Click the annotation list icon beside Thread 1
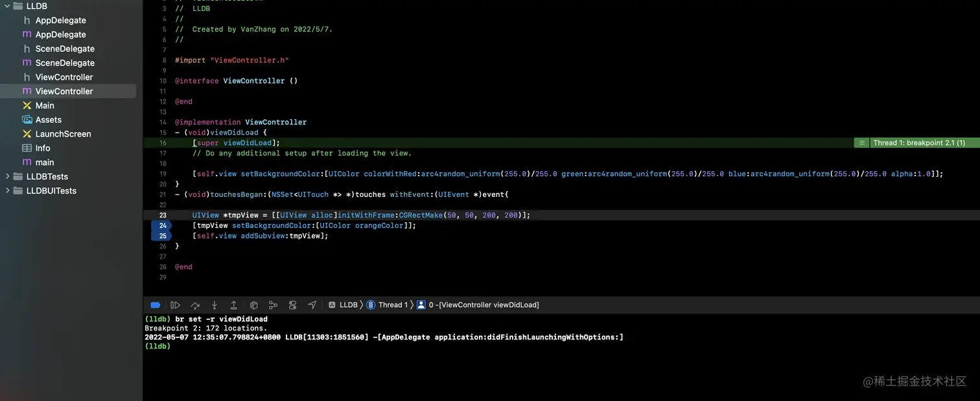 point(861,143)
